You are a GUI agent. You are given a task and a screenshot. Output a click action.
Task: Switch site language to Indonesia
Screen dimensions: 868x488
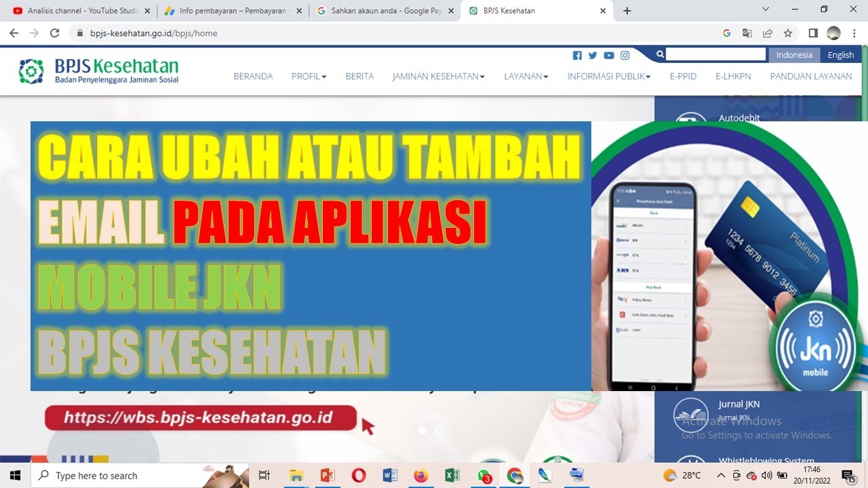point(794,56)
